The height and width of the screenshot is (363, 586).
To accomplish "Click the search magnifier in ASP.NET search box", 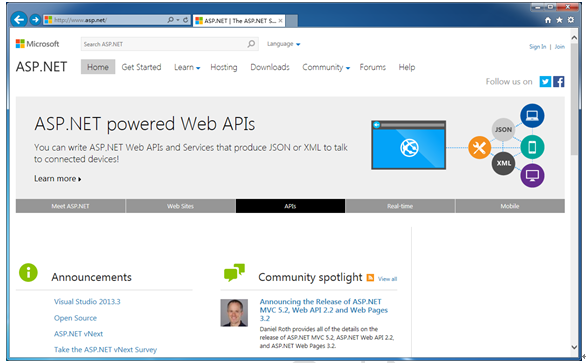I will click(251, 44).
